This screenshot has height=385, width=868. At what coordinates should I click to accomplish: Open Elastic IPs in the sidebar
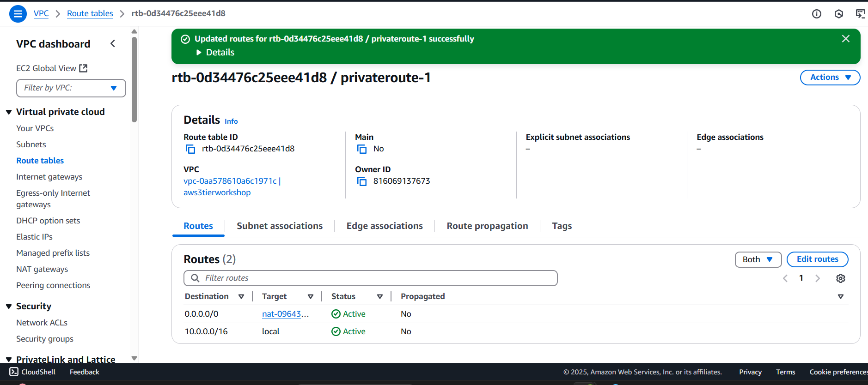[x=34, y=237]
